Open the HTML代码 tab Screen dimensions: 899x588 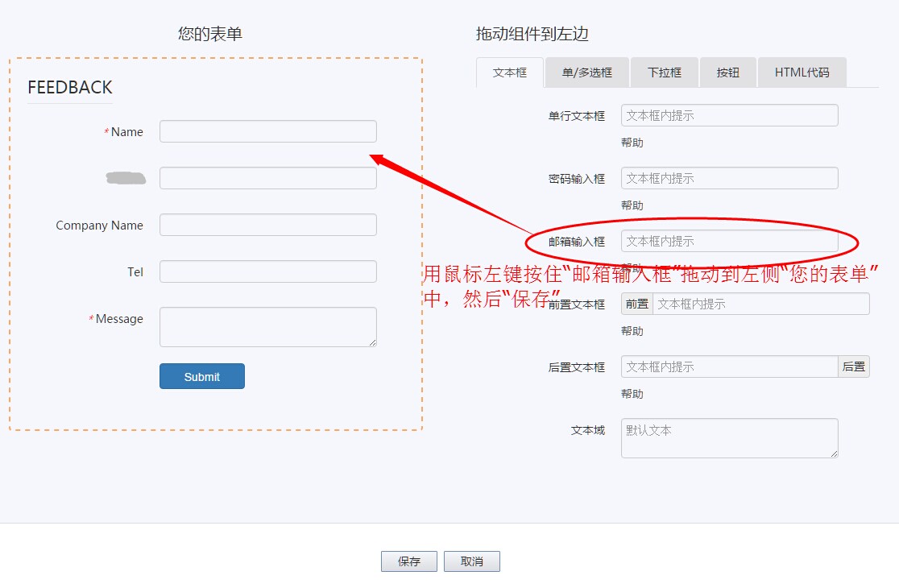coord(801,72)
